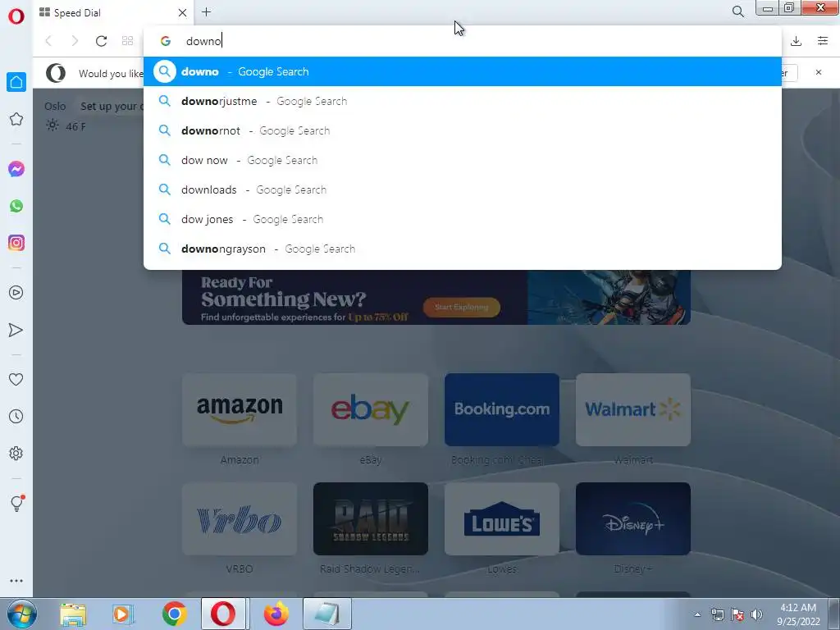Launch Google Chrome from taskbar

174,614
